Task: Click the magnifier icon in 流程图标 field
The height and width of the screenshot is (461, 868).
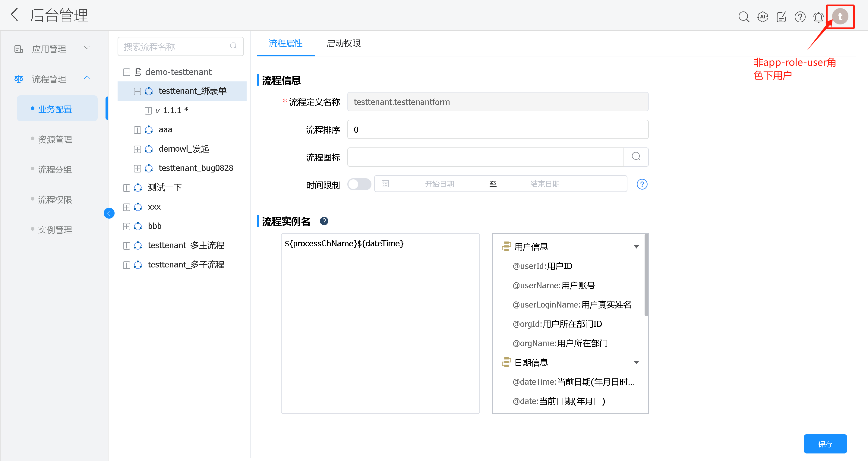Action: tap(636, 157)
